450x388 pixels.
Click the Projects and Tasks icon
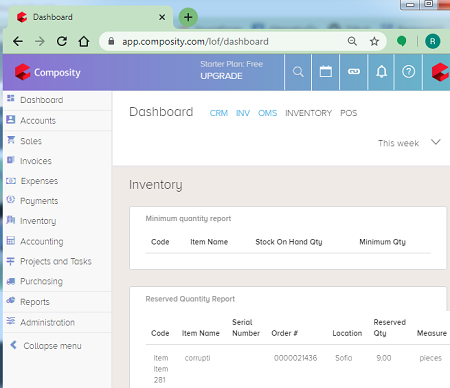(x=11, y=261)
